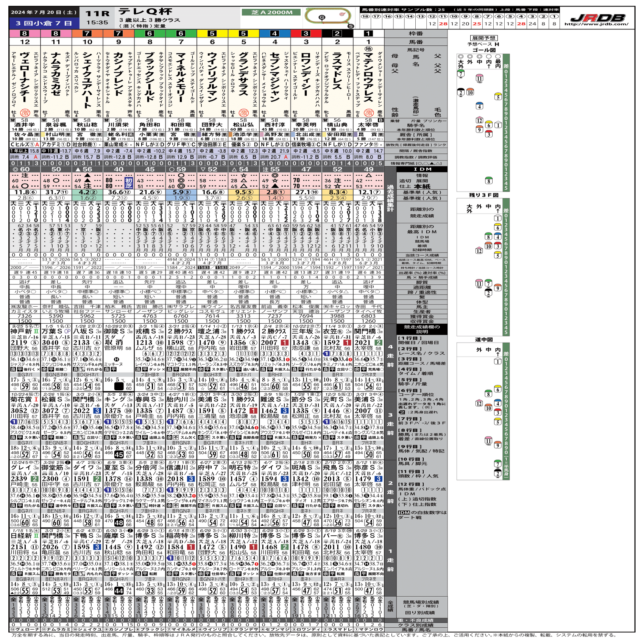Viewport: 644px width, 644px height.
Task: Select horse 2 marker in ゴール図
Action: click(460, 92)
